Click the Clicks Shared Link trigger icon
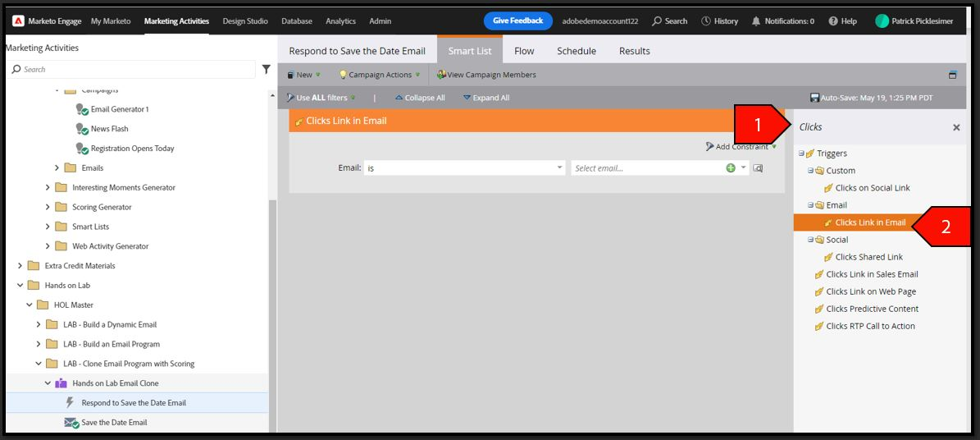Viewport: 980px width, 440px height. point(828,257)
